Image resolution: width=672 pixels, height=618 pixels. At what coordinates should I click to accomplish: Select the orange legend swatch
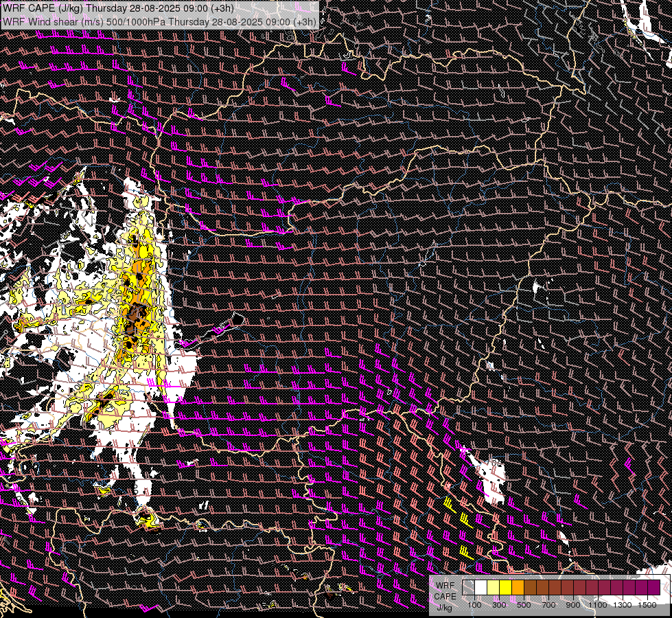tap(518, 587)
